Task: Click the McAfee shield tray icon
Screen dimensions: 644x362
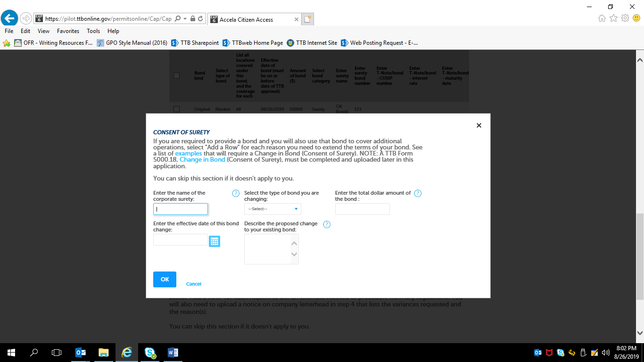Action: pos(549,353)
